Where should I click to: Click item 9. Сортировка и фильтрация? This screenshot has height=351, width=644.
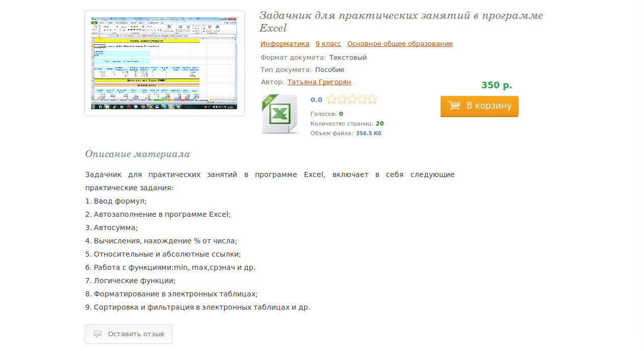(197, 307)
